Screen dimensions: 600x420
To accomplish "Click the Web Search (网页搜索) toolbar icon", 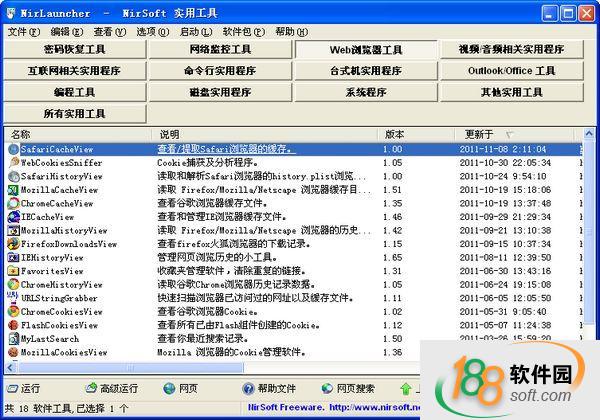I will tap(324, 388).
